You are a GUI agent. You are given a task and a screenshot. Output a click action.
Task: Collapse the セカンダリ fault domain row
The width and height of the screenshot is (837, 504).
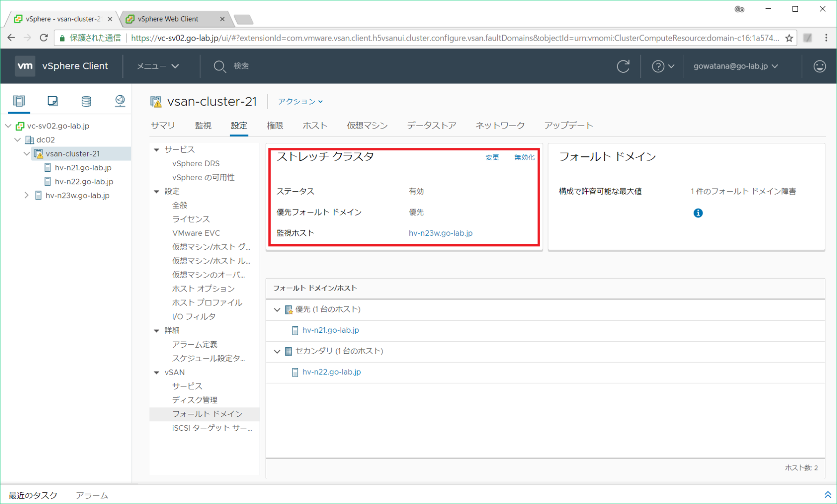(x=277, y=351)
